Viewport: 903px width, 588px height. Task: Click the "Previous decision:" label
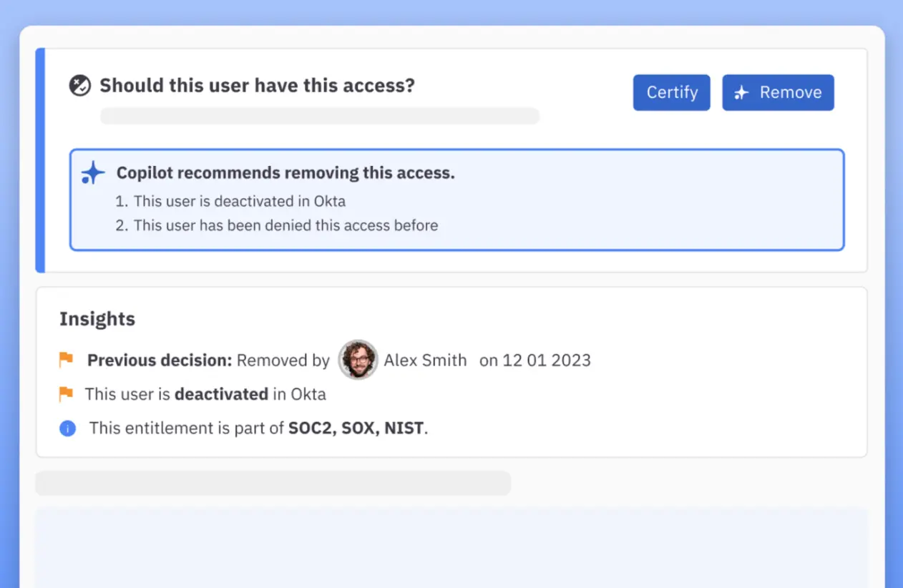[x=160, y=360]
